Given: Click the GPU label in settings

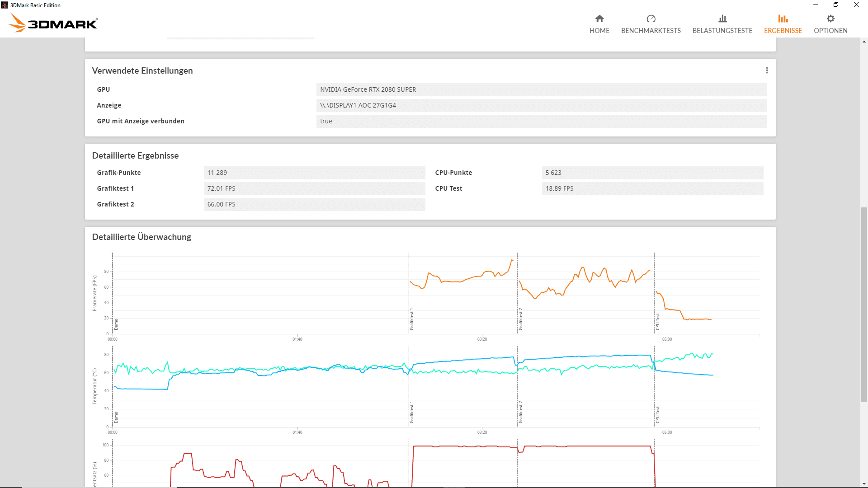Looking at the screenshot, I should (103, 89).
